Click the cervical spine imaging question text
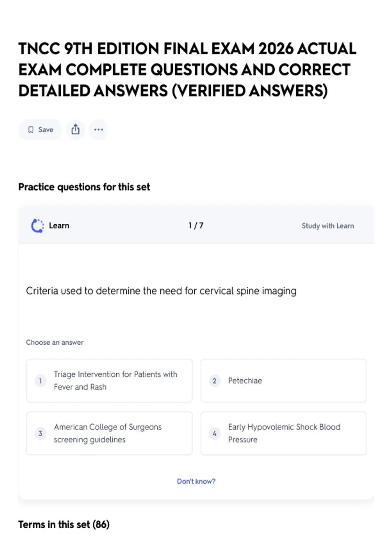392x556 pixels. (161, 291)
